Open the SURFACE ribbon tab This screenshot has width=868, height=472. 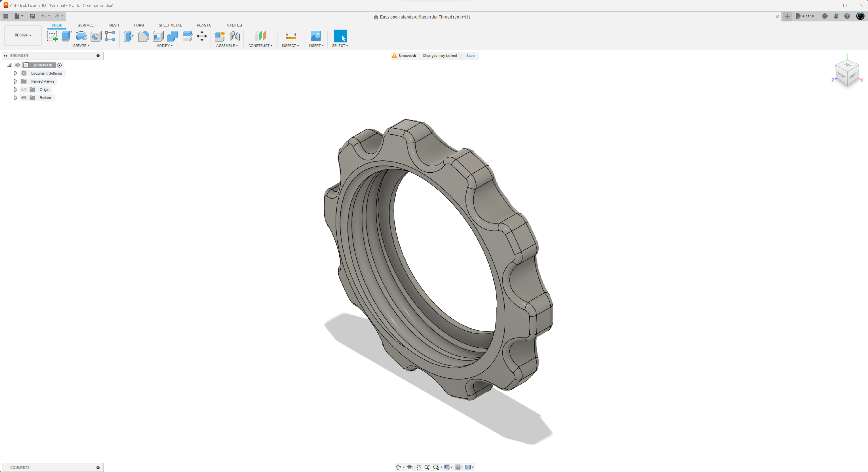click(x=85, y=25)
